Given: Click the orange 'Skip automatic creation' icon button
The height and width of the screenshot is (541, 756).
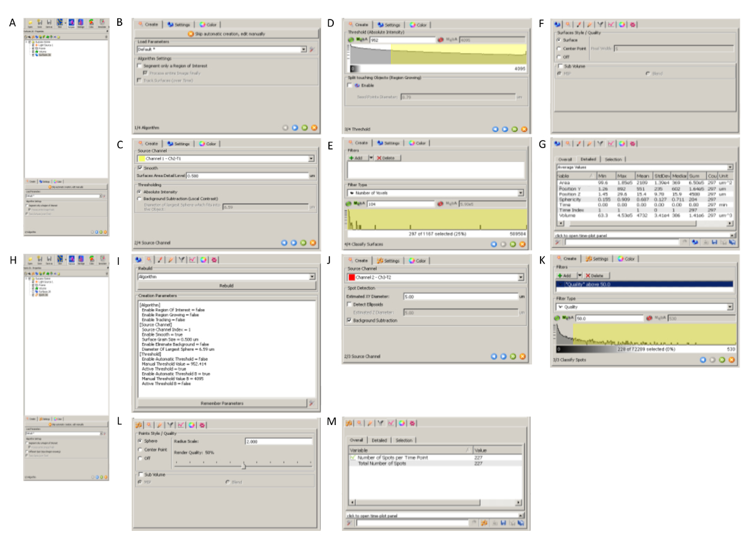Looking at the screenshot, I should click(191, 33).
